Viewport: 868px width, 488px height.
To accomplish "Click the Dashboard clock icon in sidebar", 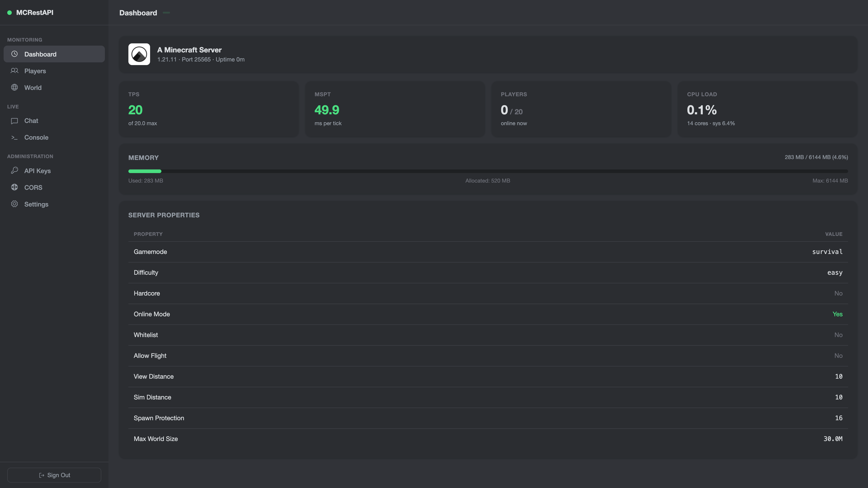I will 14,54.
